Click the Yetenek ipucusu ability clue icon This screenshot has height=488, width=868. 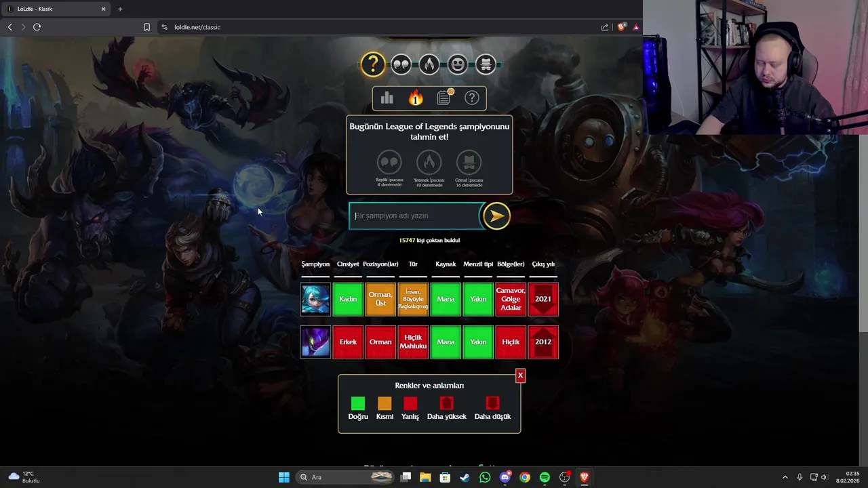tap(429, 163)
